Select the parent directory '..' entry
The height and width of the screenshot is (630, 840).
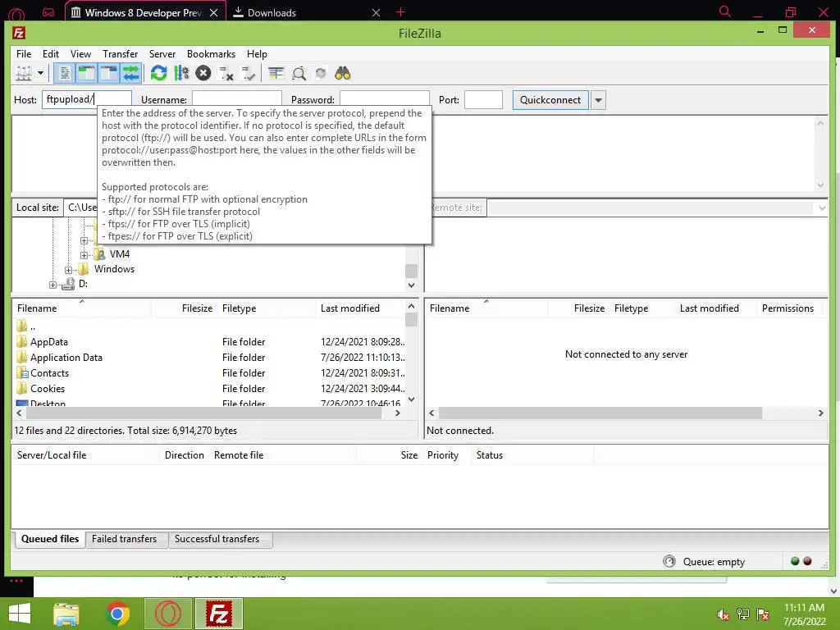click(209, 326)
